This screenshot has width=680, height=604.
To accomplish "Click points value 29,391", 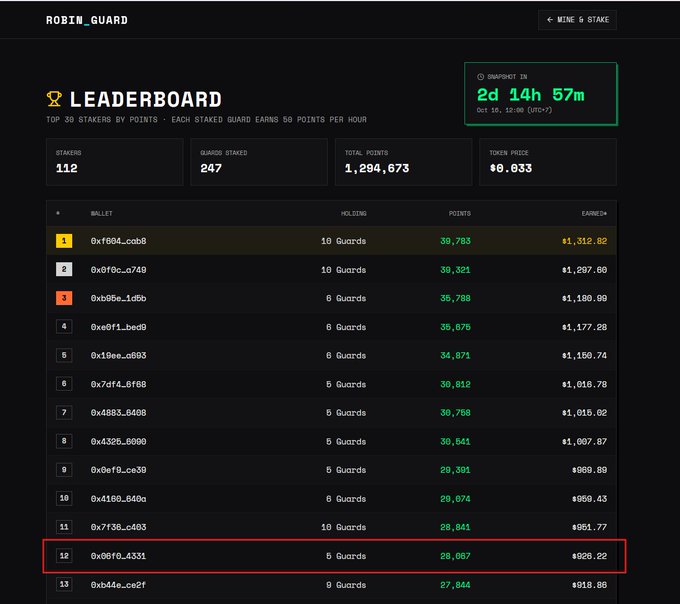I will [x=455, y=470].
